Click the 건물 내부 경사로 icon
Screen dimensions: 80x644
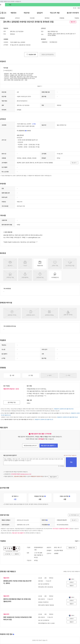[68, 313]
